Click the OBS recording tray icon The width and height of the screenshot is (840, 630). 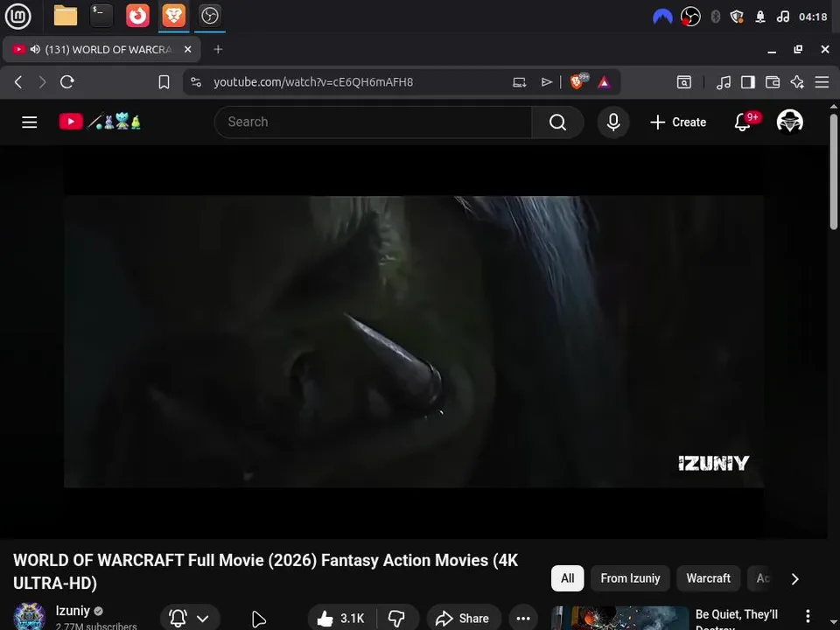tap(690, 17)
